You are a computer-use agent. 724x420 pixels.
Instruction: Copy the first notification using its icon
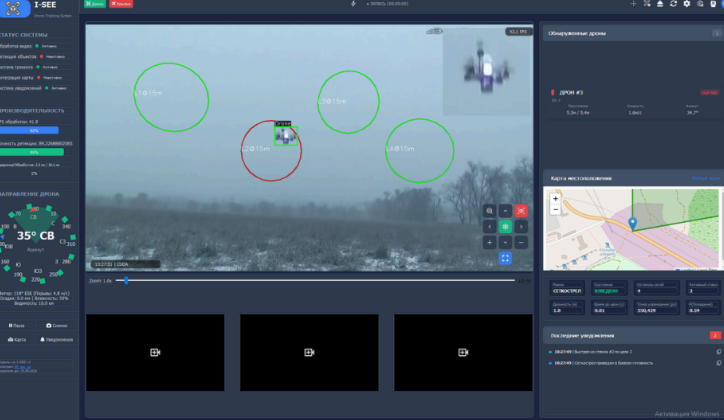tap(719, 351)
